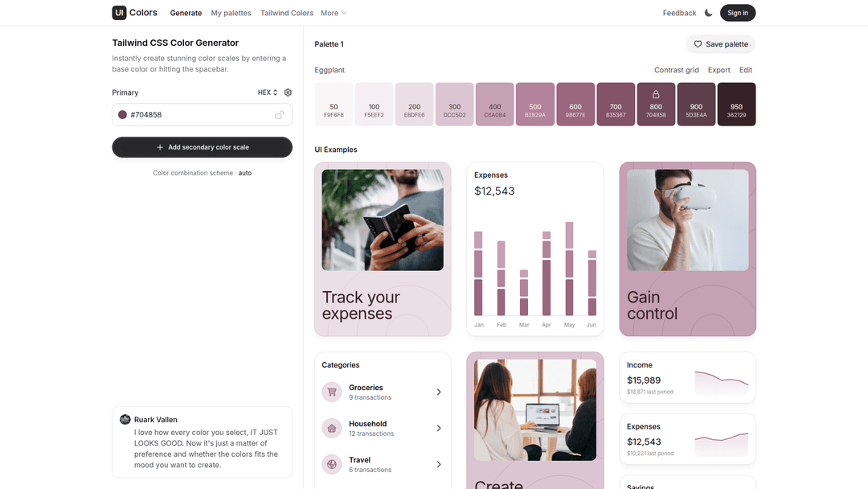Click the primary color circle preview
Viewport: 868px width, 489px height.
[x=123, y=115]
